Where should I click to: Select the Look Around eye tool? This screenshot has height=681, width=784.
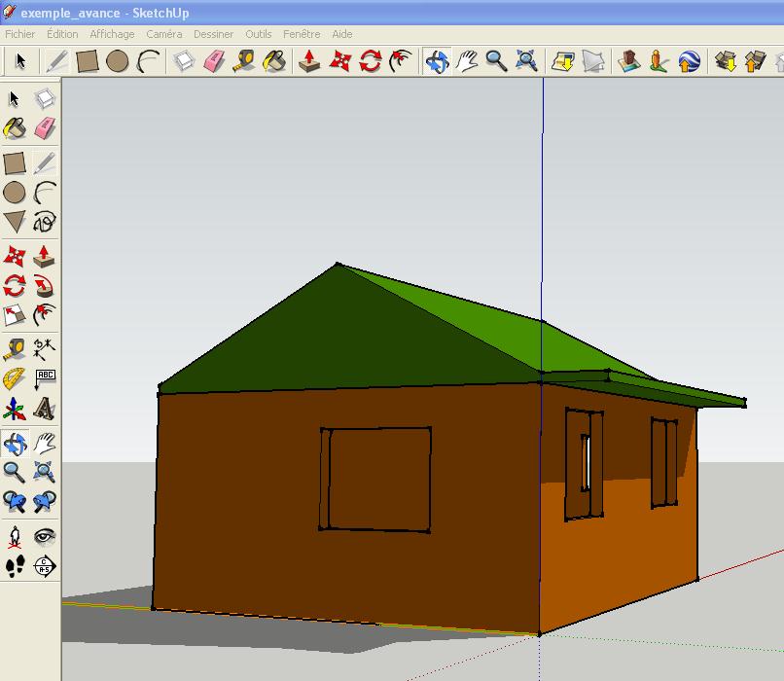45,536
